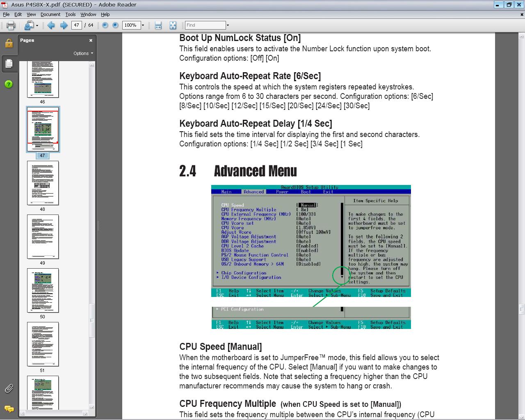Select page 51 thumbnail
Image resolution: width=525 pixels, height=420 pixels.
tap(43, 344)
